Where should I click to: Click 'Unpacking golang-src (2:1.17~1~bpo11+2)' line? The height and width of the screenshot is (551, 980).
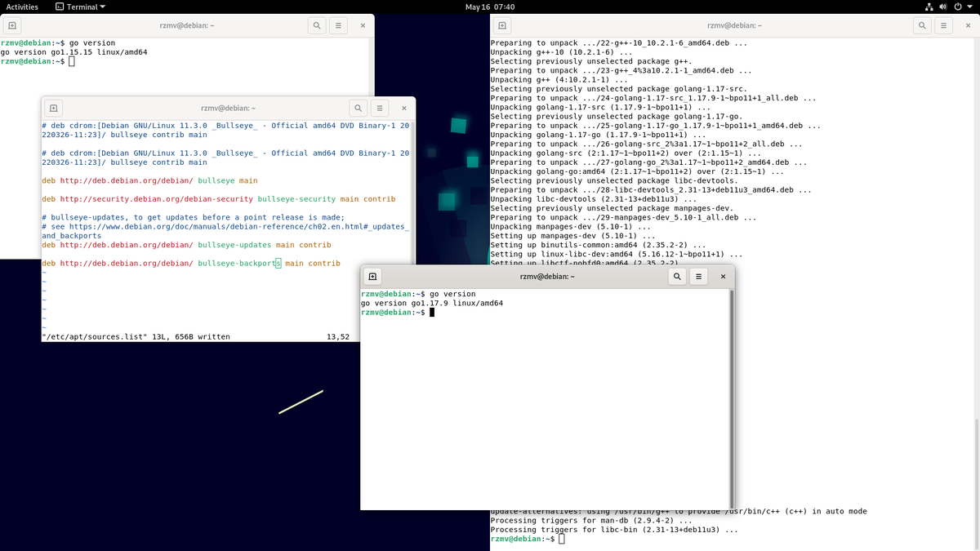(x=626, y=153)
